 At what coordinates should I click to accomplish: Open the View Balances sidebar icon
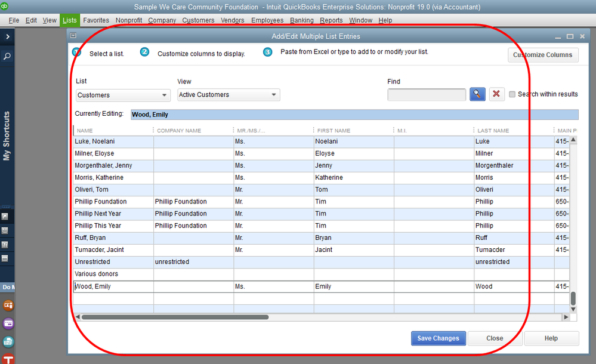5,230
